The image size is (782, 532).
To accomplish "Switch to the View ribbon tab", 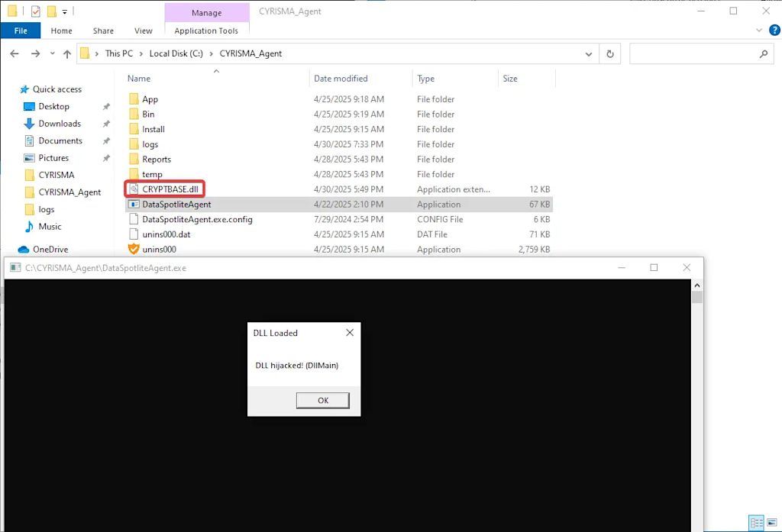I will click(x=143, y=31).
